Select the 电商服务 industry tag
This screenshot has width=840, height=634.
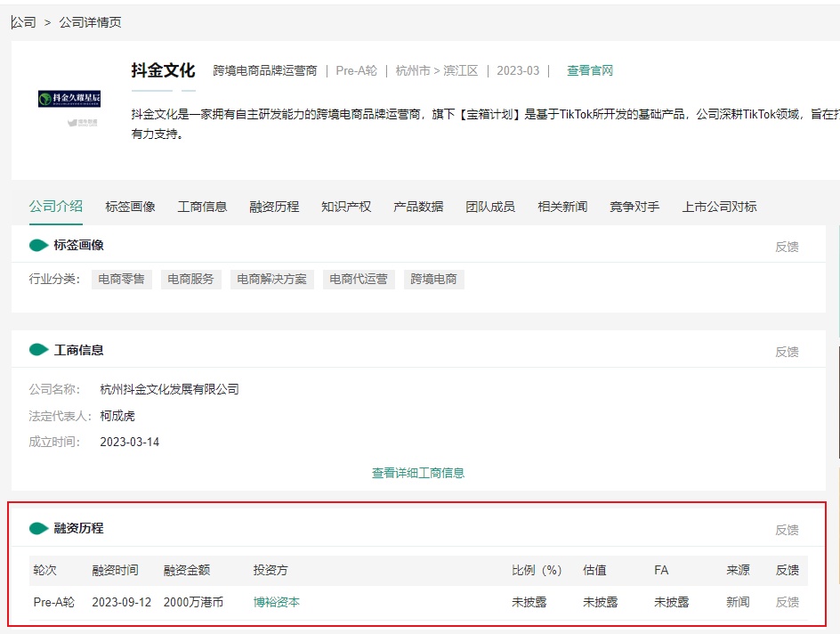190,280
